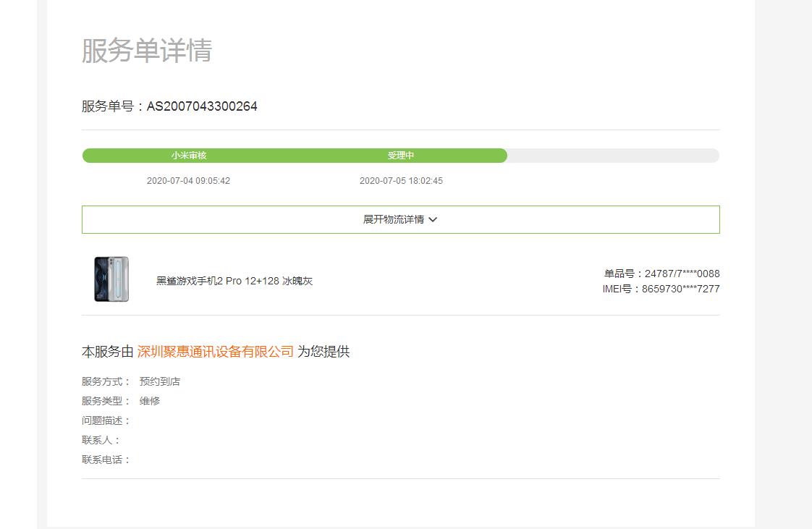Click the 联系人 label
The width and height of the screenshot is (812, 529).
101,440
